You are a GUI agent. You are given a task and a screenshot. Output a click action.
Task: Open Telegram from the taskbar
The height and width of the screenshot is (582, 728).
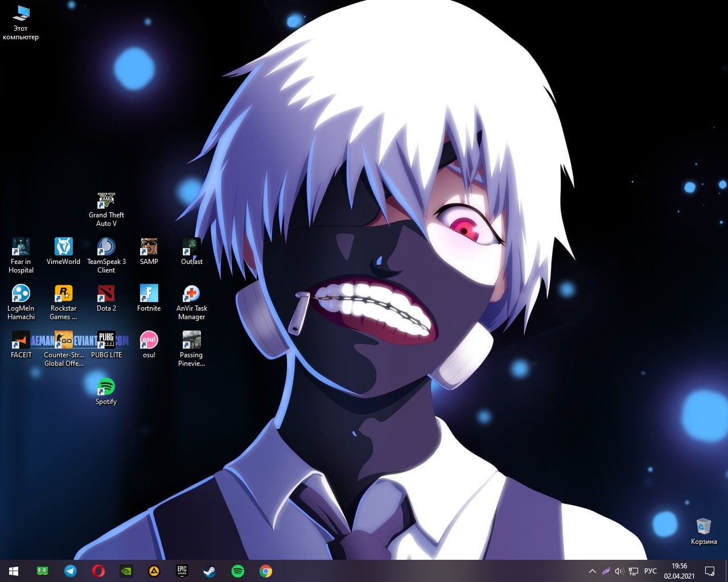[x=71, y=571]
